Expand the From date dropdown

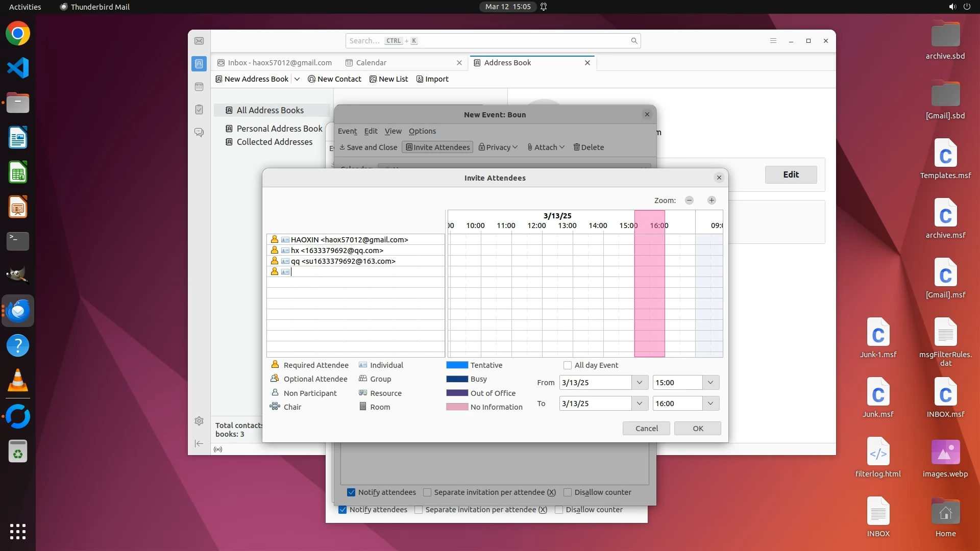(639, 383)
